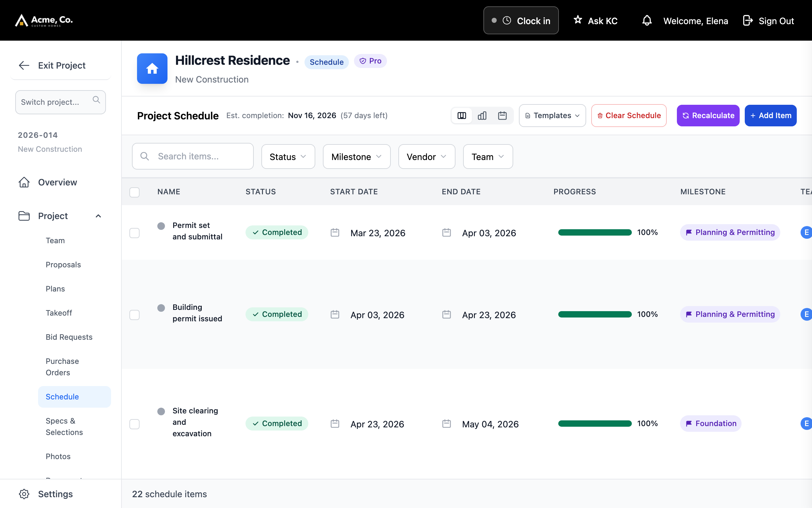Click the notification bell icon
The height and width of the screenshot is (508, 812).
tap(646, 21)
